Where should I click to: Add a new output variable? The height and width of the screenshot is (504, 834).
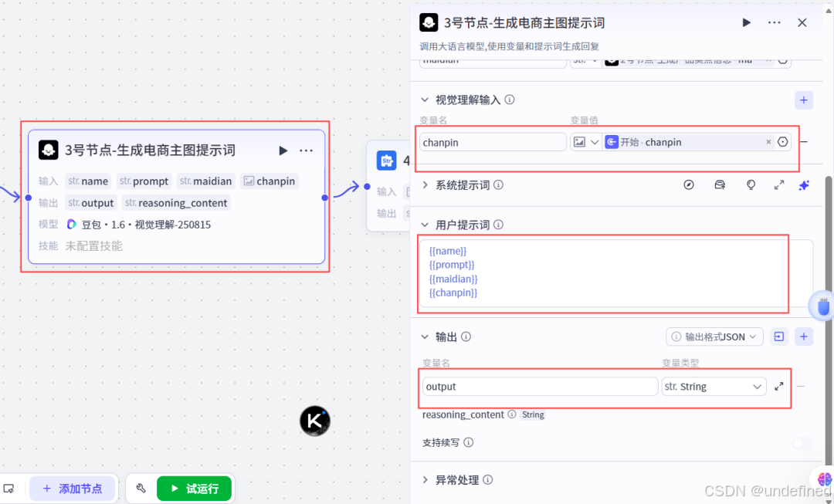point(804,337)
